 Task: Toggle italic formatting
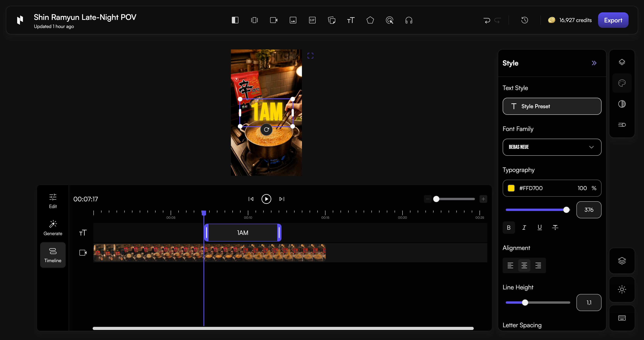click(x=524, y=227)
